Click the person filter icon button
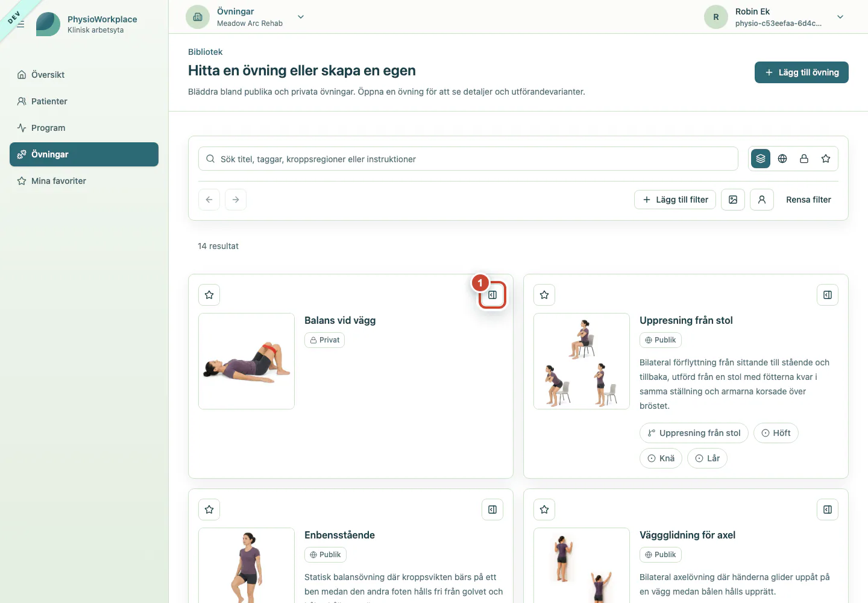Viewport: 868px width, 603px height. [762, 200]
